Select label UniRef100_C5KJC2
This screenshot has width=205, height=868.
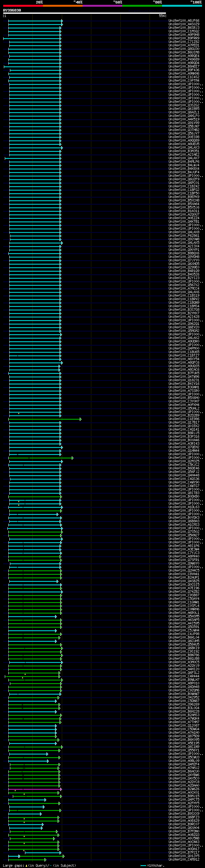pos(184,465)
